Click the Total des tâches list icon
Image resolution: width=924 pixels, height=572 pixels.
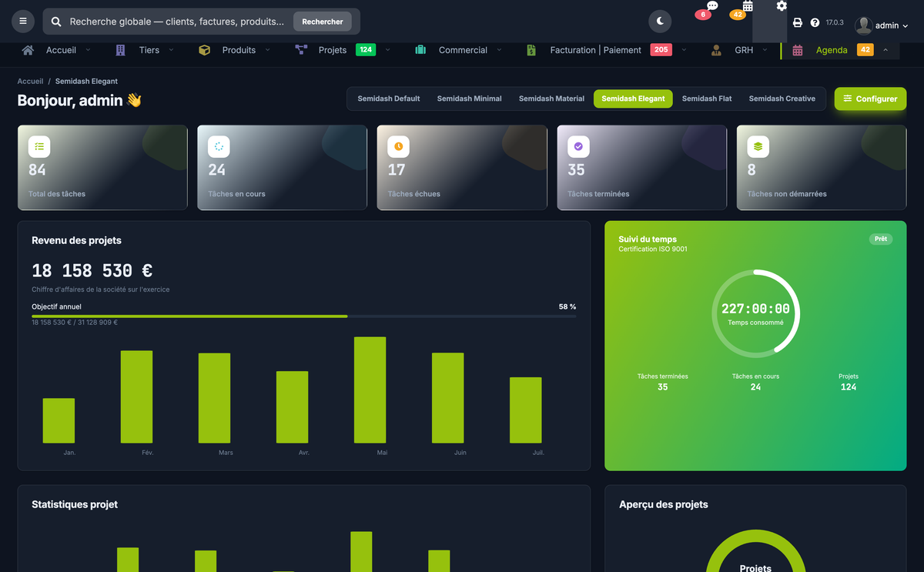(39, 146)
